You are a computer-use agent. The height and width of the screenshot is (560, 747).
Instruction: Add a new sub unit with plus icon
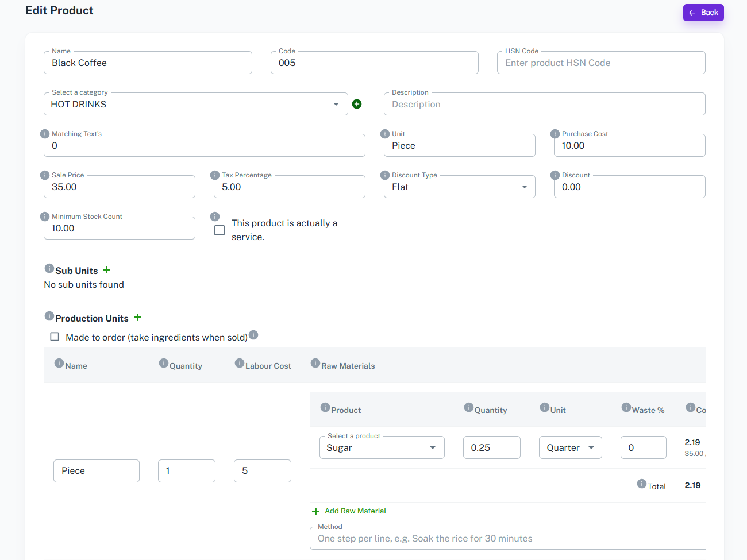[x=106, y=270]
